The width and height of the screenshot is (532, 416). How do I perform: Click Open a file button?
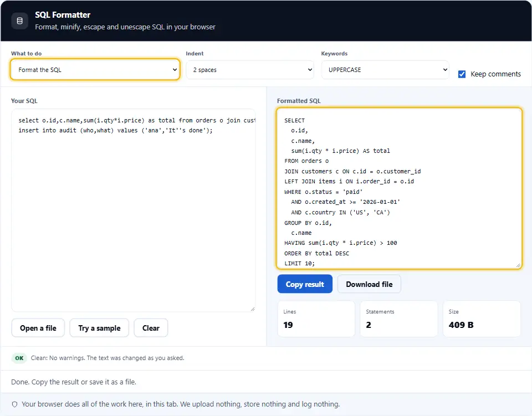[38, 328]
